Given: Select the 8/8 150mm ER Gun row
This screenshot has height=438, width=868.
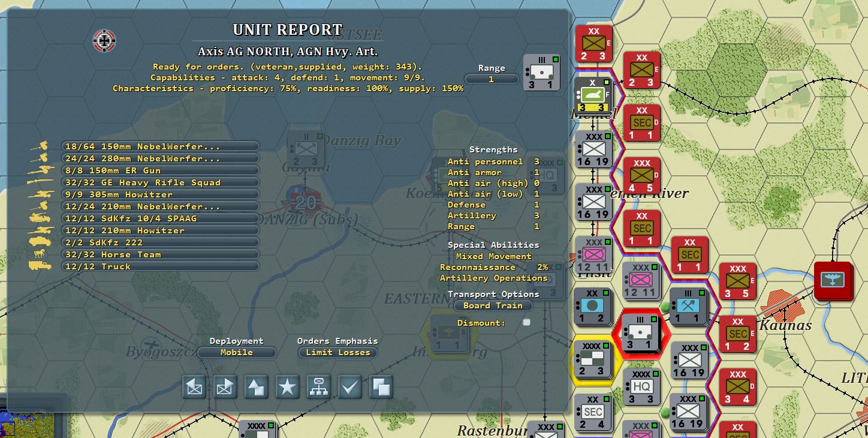Looking at the screenshot, I should pos(160,170).
